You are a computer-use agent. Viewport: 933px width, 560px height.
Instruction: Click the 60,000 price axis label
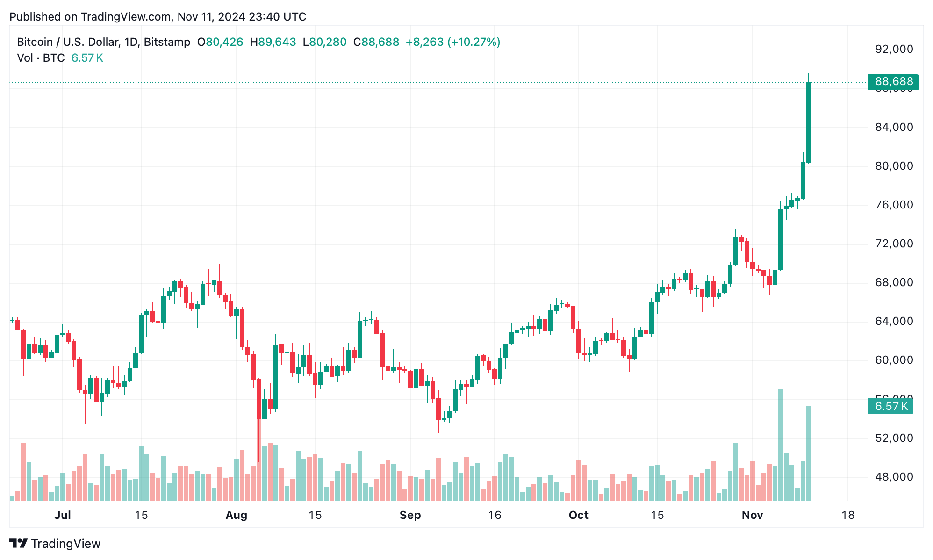(x=894, y=360)
